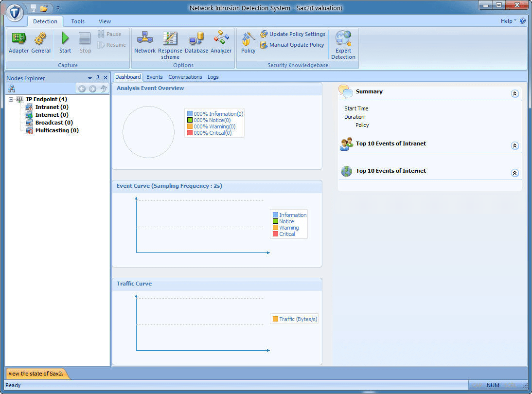
Task: Click Update Policy Settings
Action: click(292, 34)
